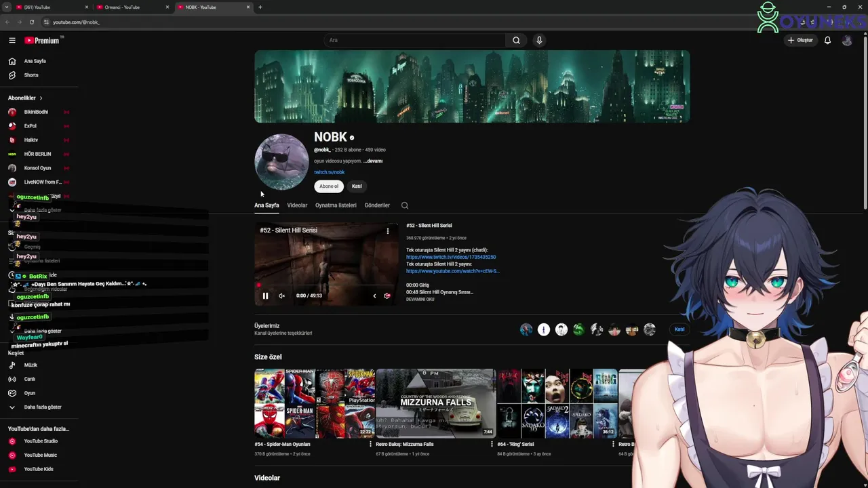Pause the Silent Hill featured video

coord(265,296)
